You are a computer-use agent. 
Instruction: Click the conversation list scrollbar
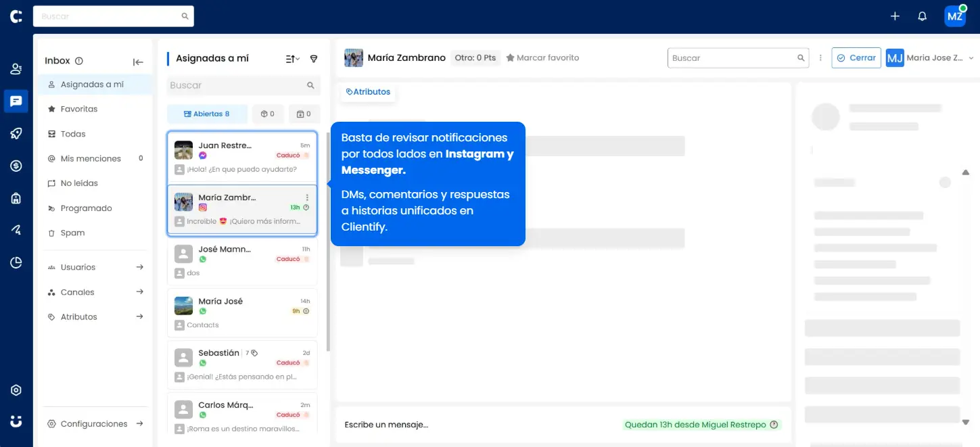[328, 241]
